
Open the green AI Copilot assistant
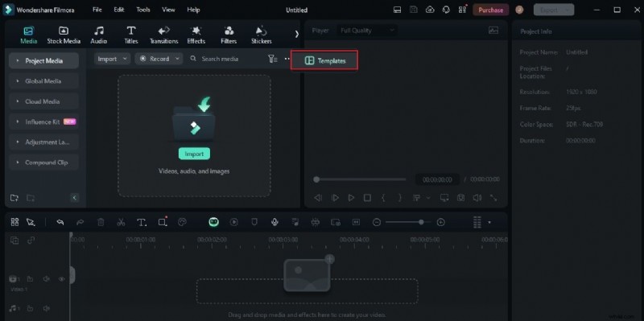coord(213,222)
